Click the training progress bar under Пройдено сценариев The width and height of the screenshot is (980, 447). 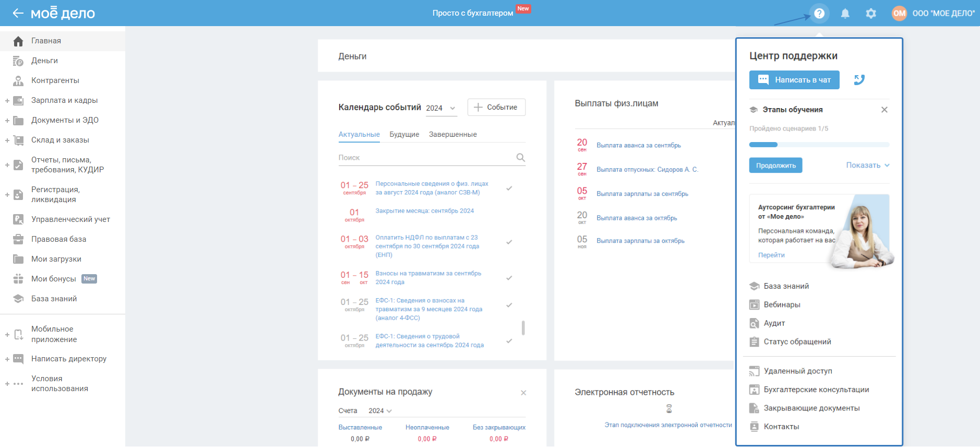pos(819,145)
